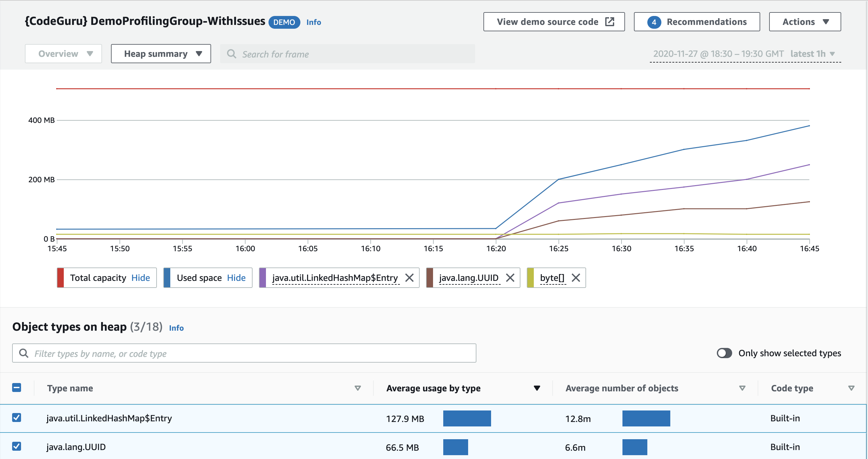Viewport: 868px width, 459px height.
Task: Expand the Overview dropdown
Action: tap(63, 53)
